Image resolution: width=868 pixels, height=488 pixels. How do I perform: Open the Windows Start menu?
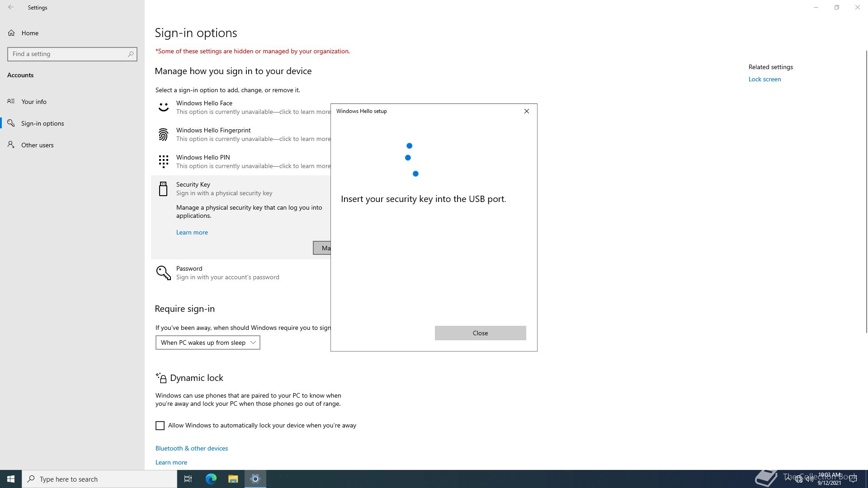point(11,479)
